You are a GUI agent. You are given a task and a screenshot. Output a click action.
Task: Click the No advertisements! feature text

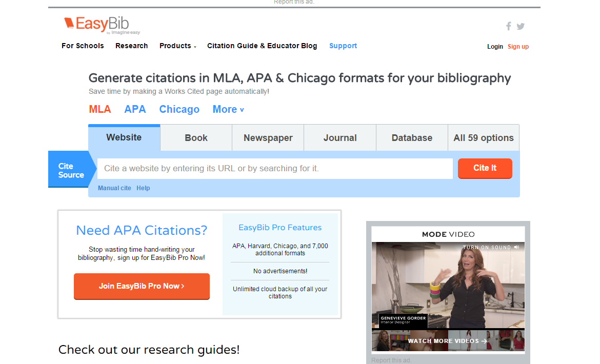click(x=280, y=271)
